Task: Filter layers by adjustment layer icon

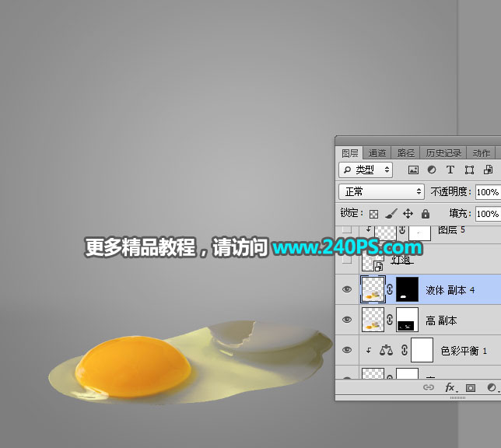Action: (432, 170)
